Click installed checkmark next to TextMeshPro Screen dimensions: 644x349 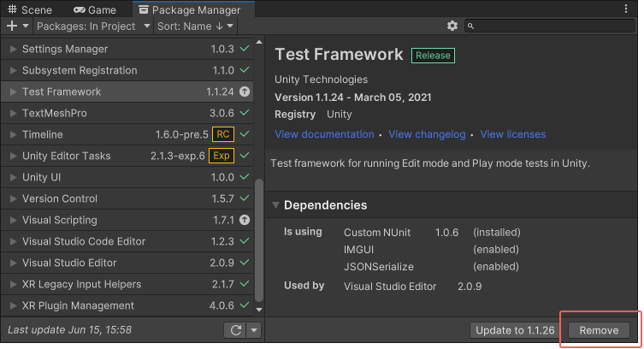click(245, 113)
